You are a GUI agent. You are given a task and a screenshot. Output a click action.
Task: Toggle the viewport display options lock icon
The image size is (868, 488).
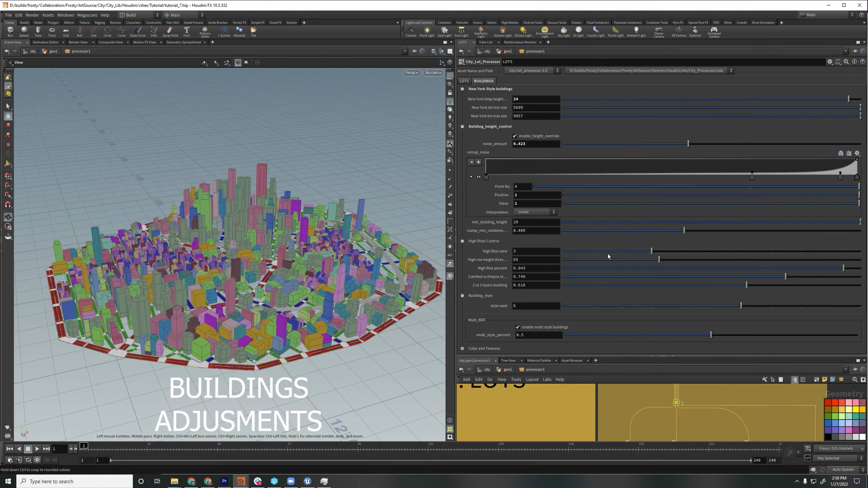450,93
